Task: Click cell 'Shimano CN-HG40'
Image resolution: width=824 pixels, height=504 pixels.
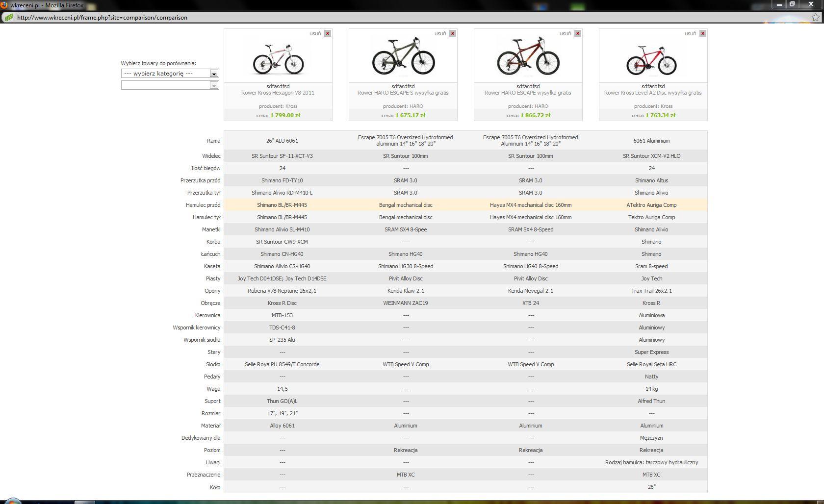Action: (x=282, y=254)
